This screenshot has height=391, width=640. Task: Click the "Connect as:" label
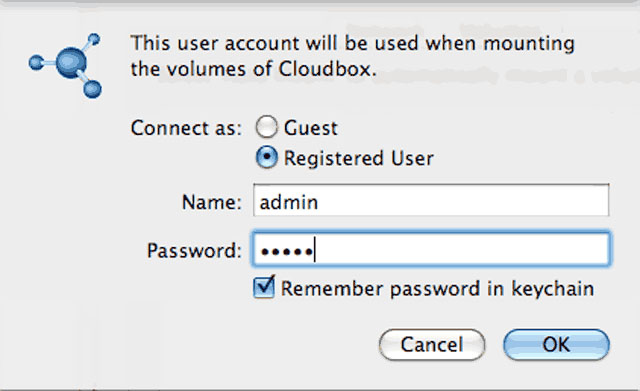click(186, 128)
